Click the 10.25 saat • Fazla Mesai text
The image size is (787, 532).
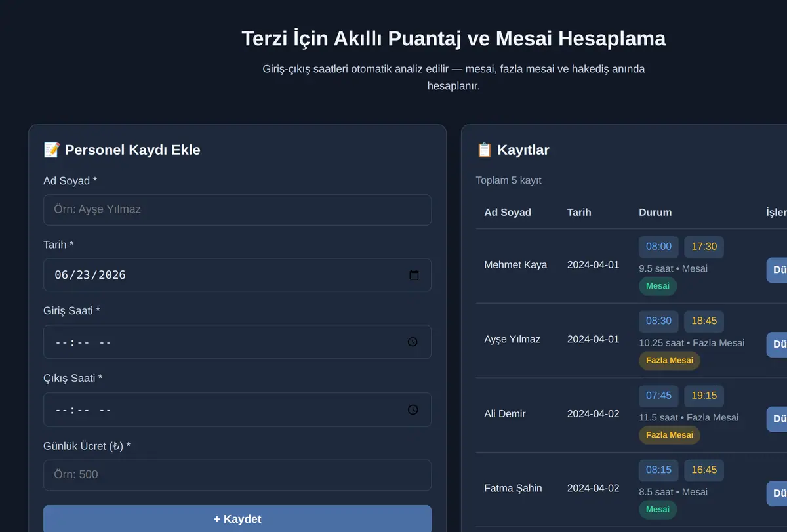click(692, 343)
